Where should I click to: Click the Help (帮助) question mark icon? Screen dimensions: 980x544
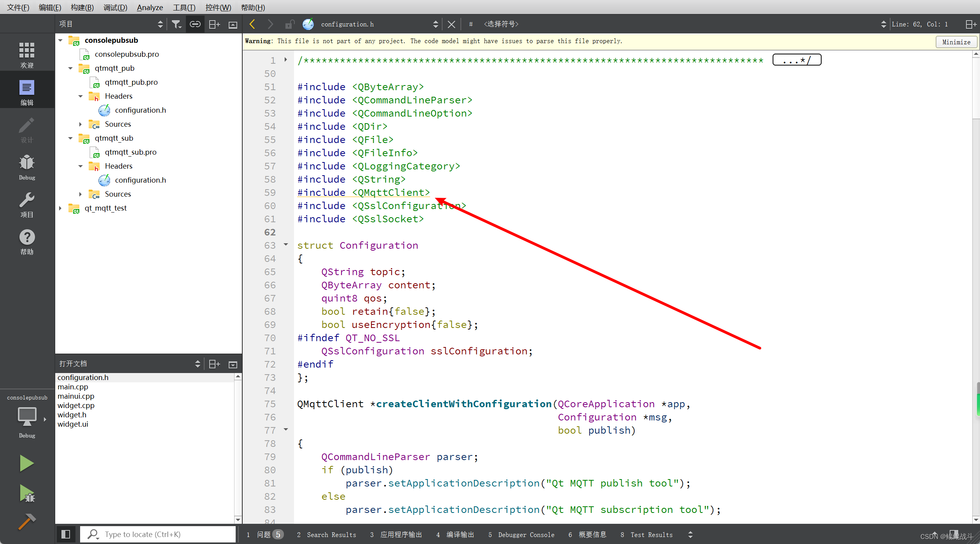click(x=27, y=242)
